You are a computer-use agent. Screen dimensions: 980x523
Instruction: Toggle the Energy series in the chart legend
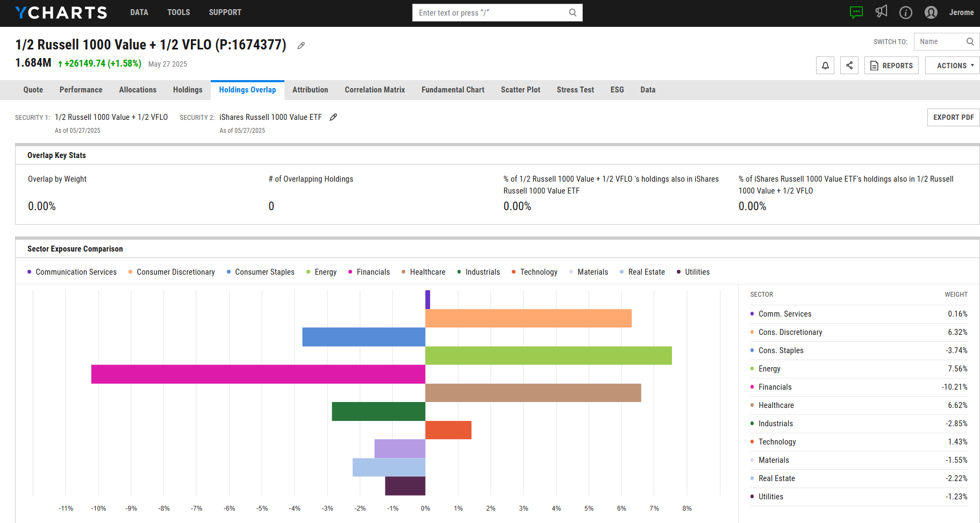[321, 272]
